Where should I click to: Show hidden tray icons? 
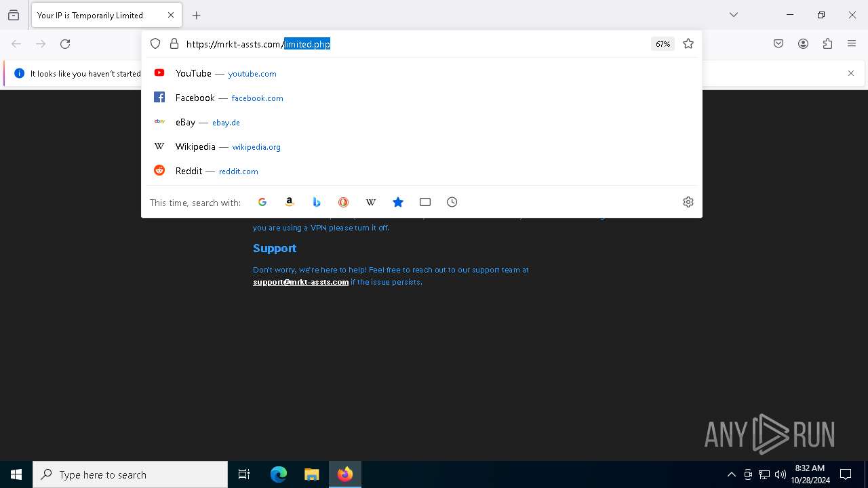tap(731, 474)
